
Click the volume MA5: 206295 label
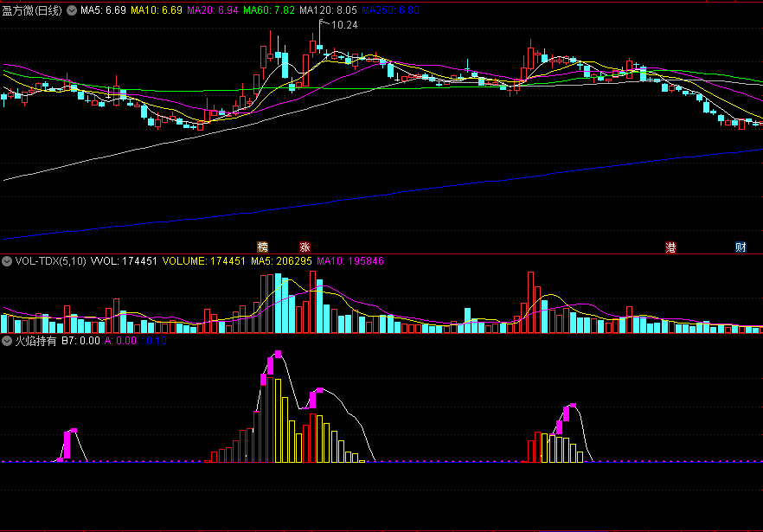(281, 261)
